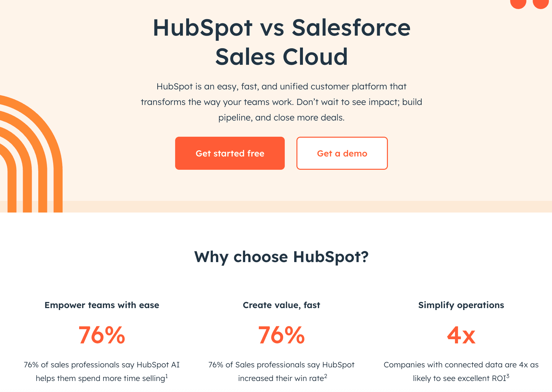Click the intro paragraph about unified customer platform
This screenshot has width=552, height=392.
(282, 102)
